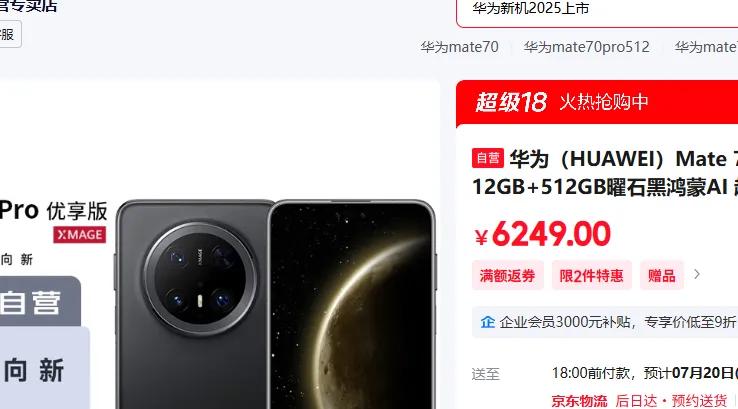Click the customer service button at top left
The width and height of the screenshot is (738, 409).
coord(9,34)
